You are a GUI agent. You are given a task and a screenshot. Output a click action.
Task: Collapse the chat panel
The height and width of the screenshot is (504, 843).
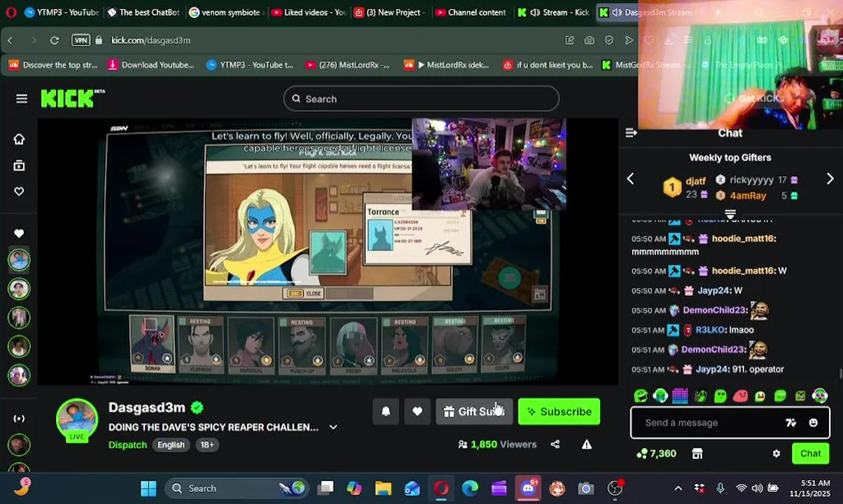[631, 133]
